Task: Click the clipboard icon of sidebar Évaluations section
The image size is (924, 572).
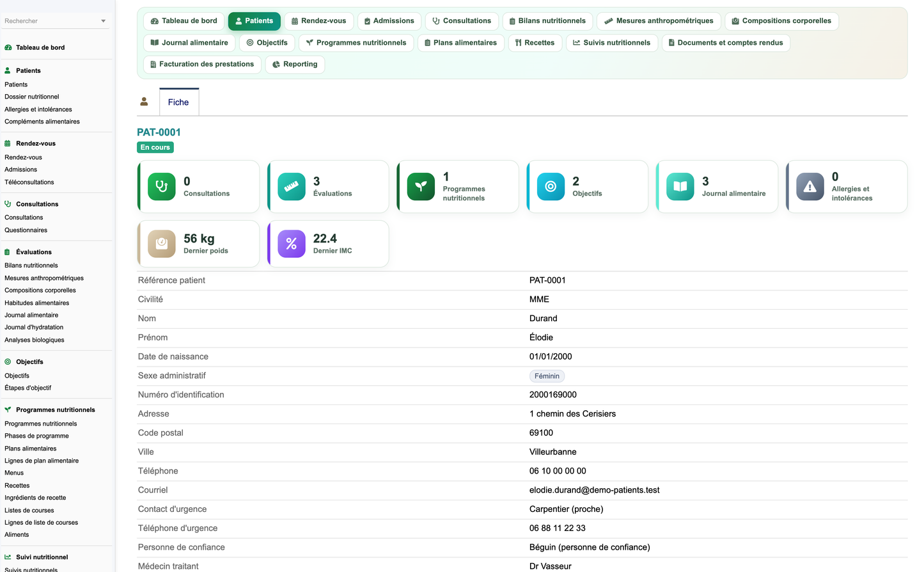Action: pos(8,252)
